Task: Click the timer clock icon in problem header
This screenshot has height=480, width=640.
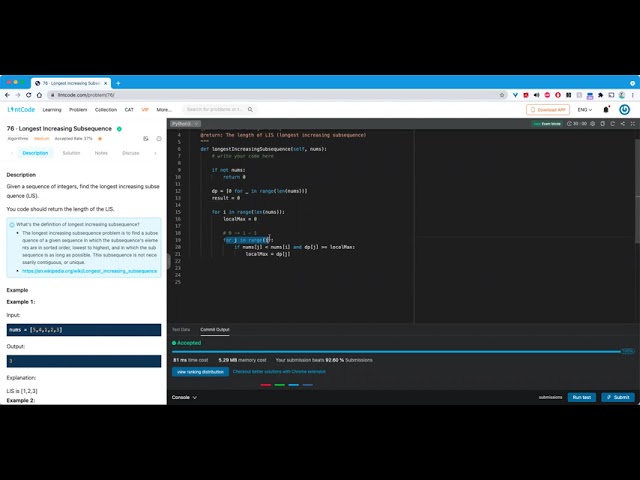Action: click(x=159, y=139)
